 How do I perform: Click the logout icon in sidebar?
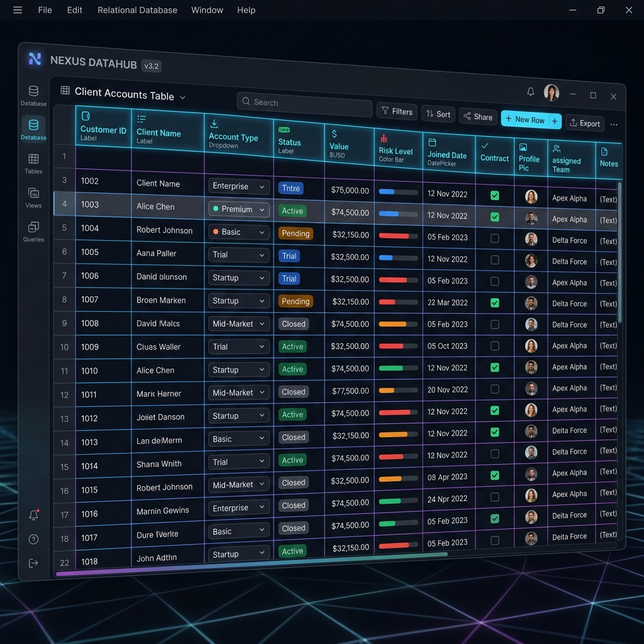[34, 563]
